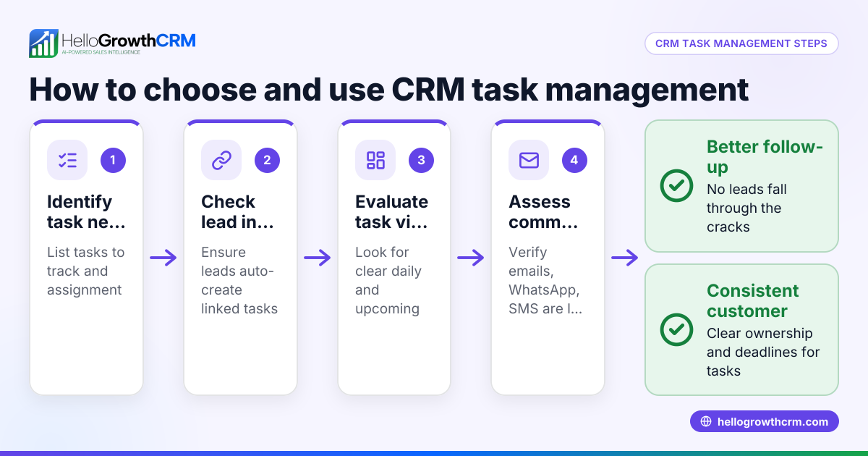Click the checklist icon in Identify task card

[x=67, y=160]
